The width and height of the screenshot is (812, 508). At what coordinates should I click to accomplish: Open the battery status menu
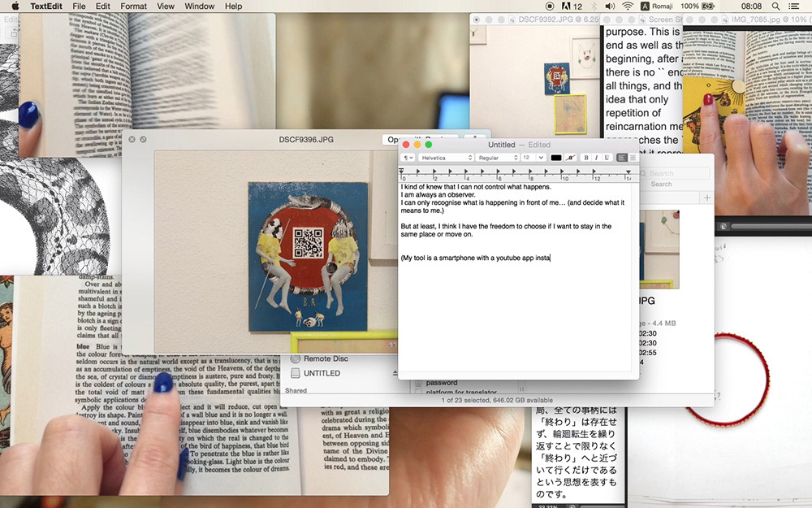698,7
